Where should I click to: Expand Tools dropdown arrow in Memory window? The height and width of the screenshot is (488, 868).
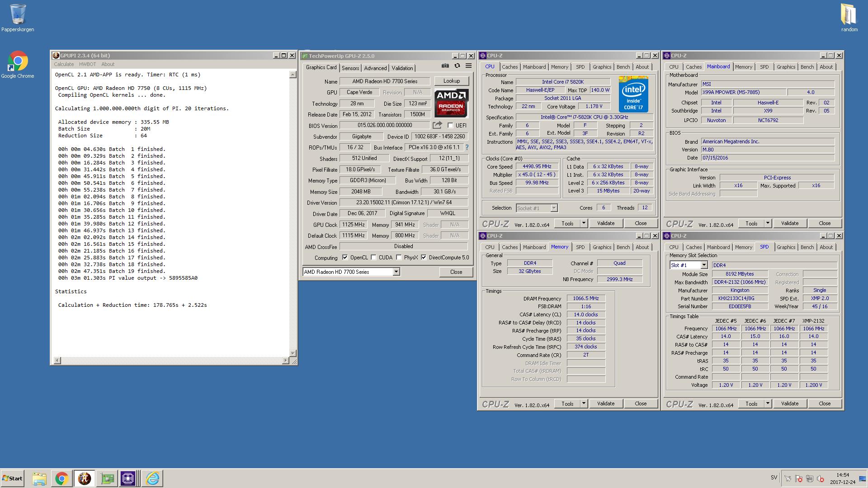coord(584,404)
